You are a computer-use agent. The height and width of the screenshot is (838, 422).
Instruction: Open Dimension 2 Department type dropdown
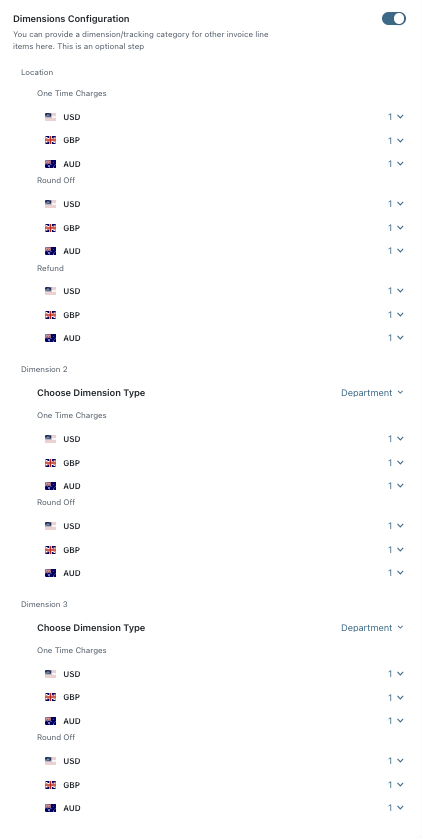tap(372, 393)
